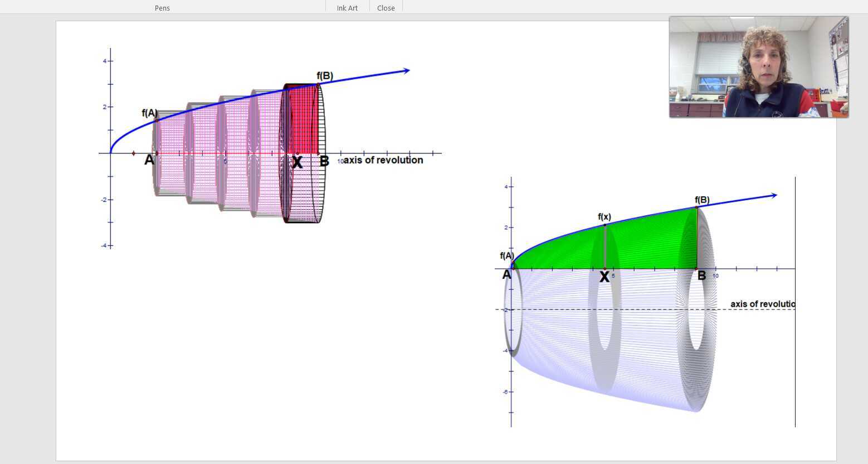Click the blue arrowhead of the left curve
The width and height of the screenshot is (868, 464).
[x=406, y=71]
